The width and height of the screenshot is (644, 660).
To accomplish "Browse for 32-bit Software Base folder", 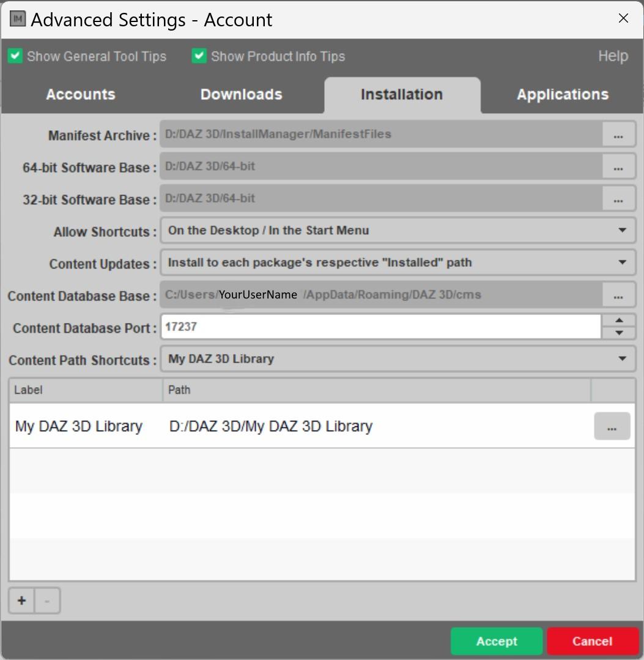I will [618, 198].
